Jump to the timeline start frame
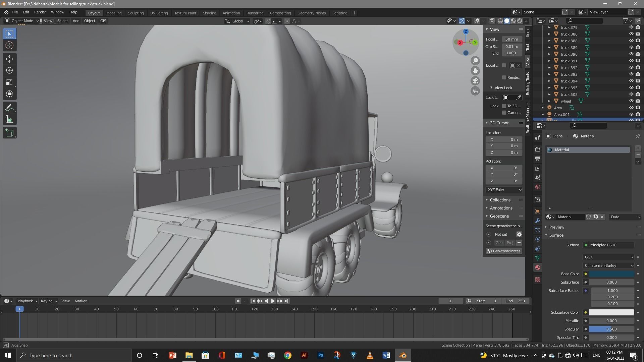 pos(253,301)
